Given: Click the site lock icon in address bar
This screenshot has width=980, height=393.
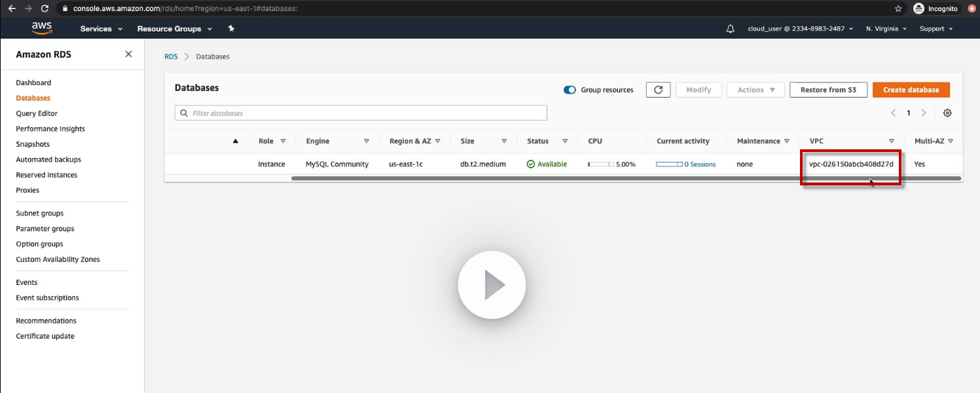Looking at the screenshot, I should click(64, 9).
